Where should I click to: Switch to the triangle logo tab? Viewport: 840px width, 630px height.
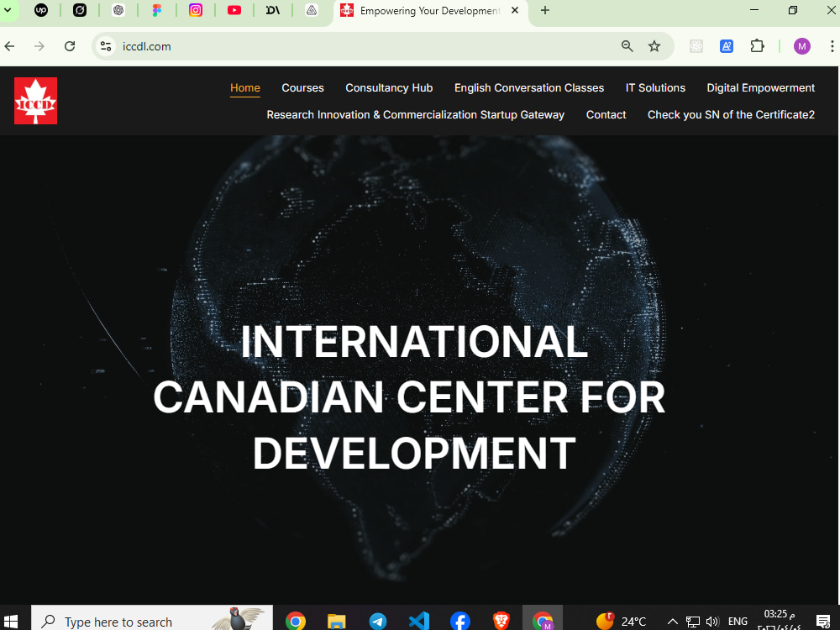(312, 10)
